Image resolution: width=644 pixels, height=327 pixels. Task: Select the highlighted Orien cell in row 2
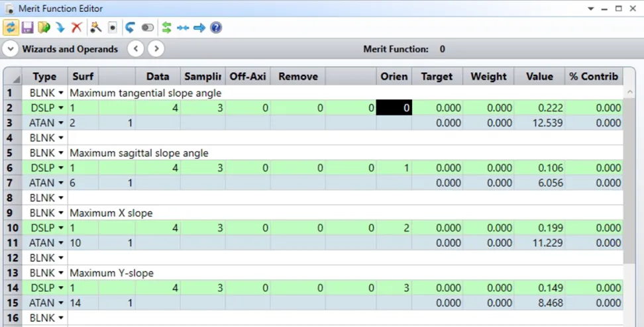click(394, 108)
